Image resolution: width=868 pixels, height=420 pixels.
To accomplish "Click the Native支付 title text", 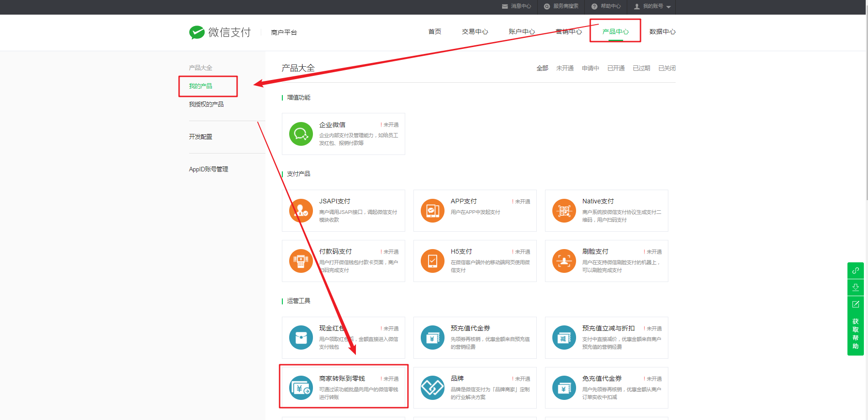I will [x=598, y=201].
